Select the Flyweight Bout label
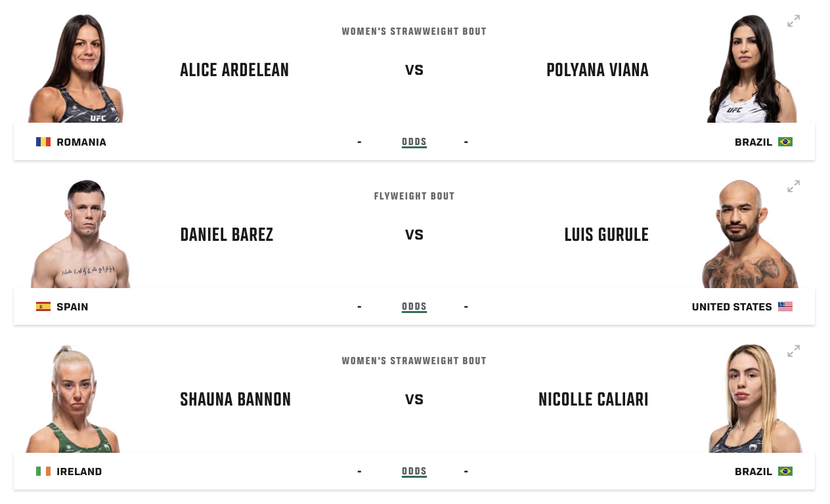 point(414,196)
